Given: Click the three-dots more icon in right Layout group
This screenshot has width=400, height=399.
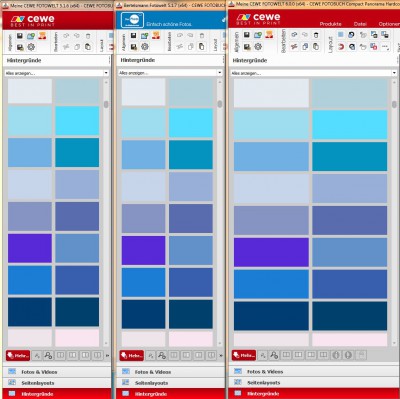Looking at the screenshot, I should click(x=385, y=47).
